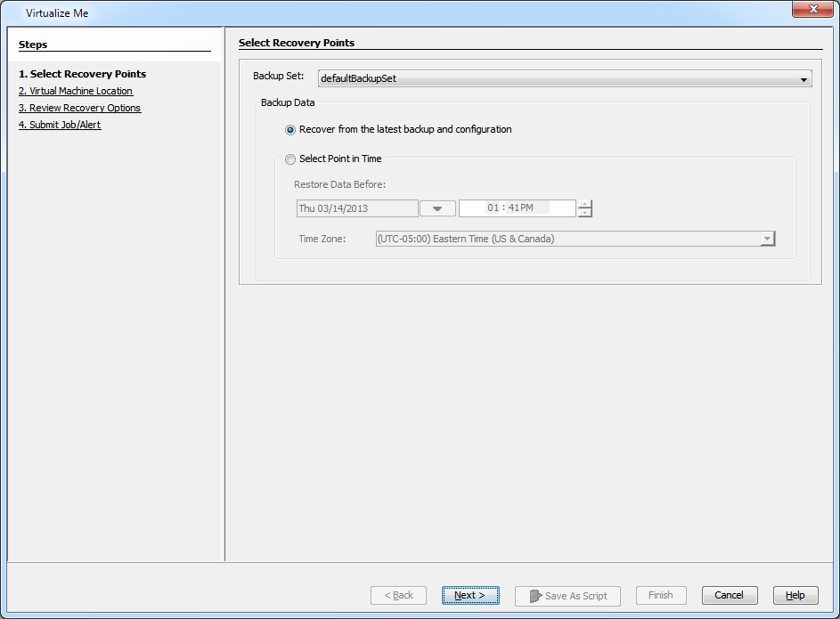840x619 pixels.
Task: Open the date picker dropdown arrow
Action: pos(437,208)
